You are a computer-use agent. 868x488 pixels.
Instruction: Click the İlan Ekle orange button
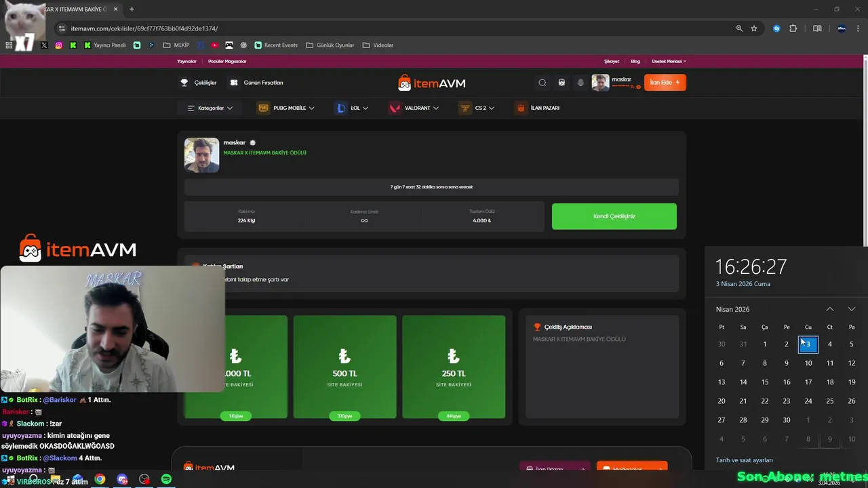[x=665, y=83]
